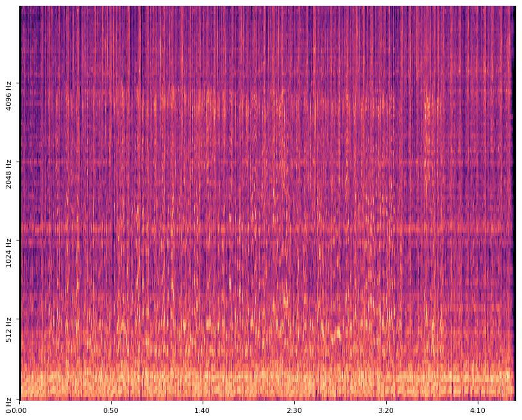This screenshot has height=420, width=522.
Task: Click the 1:40 time axis label
Action: 203,410
